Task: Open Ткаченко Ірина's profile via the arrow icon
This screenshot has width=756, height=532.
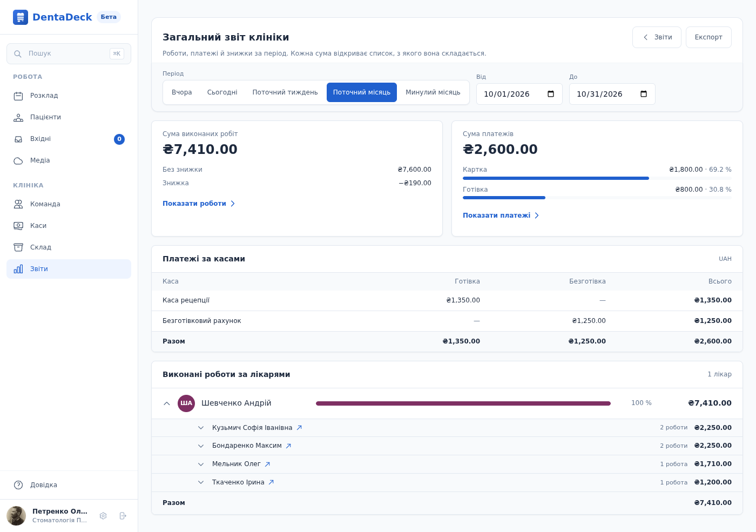Action: pos(271,482)
